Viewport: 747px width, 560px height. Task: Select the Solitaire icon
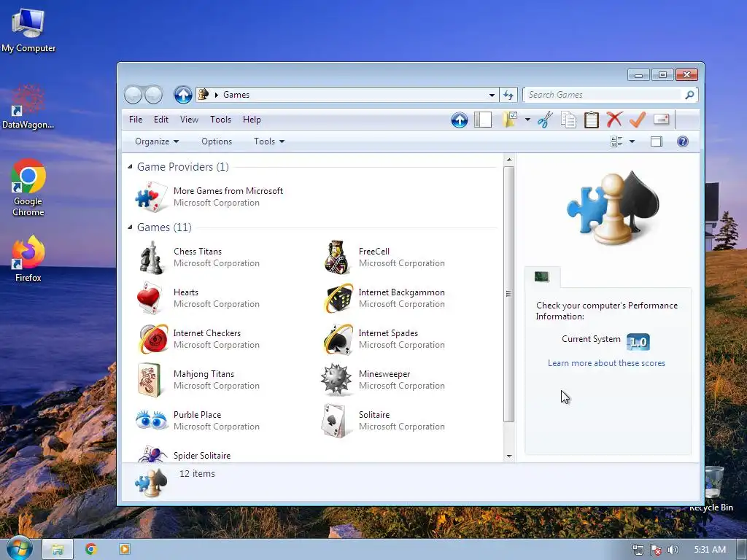pyautogui.click(x=334, y=421)
